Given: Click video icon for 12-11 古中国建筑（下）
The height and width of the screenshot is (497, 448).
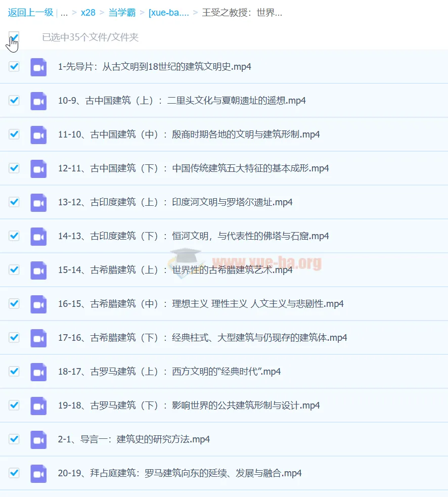Looking at the screenshot, I should pyautogui.click(x=38, y=168).
